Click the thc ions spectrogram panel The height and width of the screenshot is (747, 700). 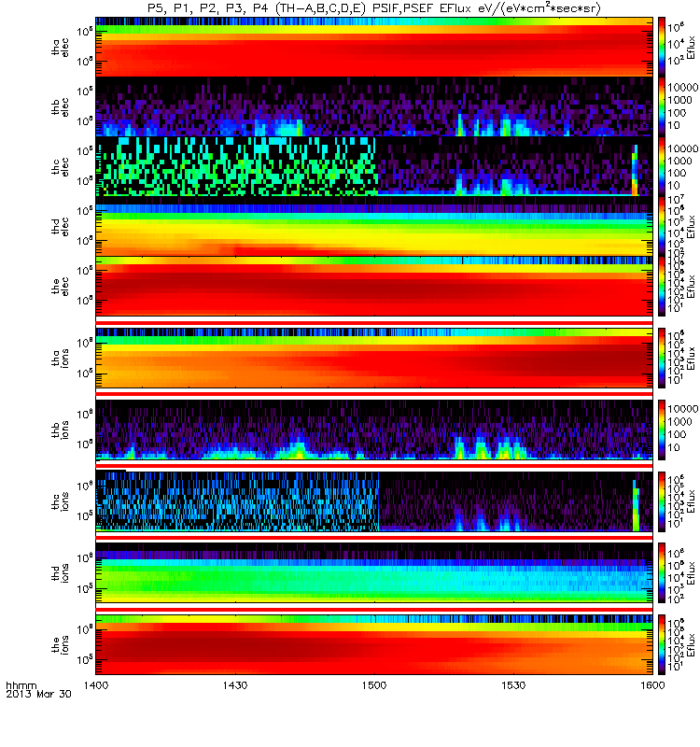coord(374,501)
